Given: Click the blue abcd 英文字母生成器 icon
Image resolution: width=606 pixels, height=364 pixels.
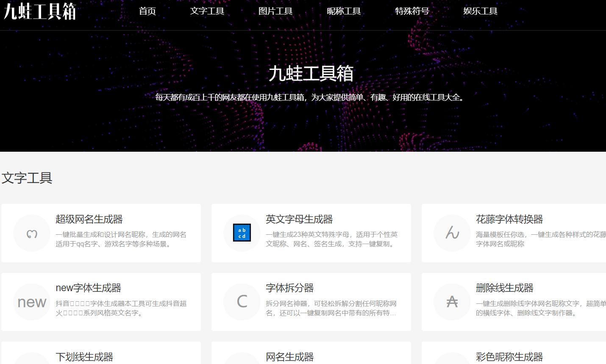Looking at the screenshot, I should [242, 233].
